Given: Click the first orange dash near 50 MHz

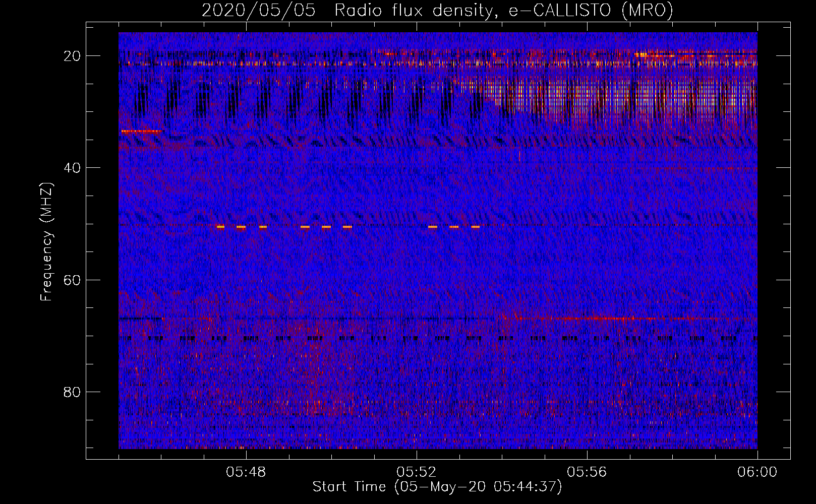Looking at the screenshot, I should (x=220, y=227).
